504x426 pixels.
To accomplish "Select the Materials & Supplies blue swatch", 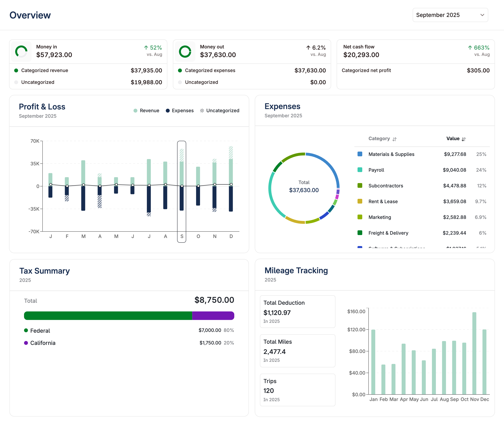I will point(360,154).
